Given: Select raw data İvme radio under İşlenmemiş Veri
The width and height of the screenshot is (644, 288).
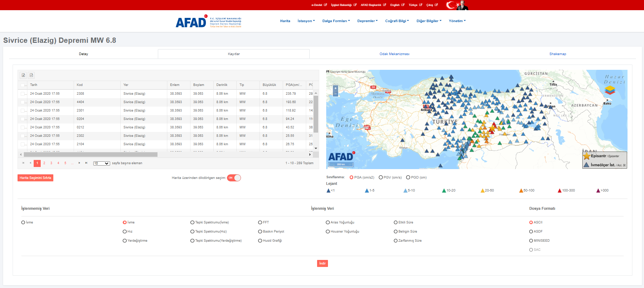Looking at the screenshot, I should [x=23, y=222].
